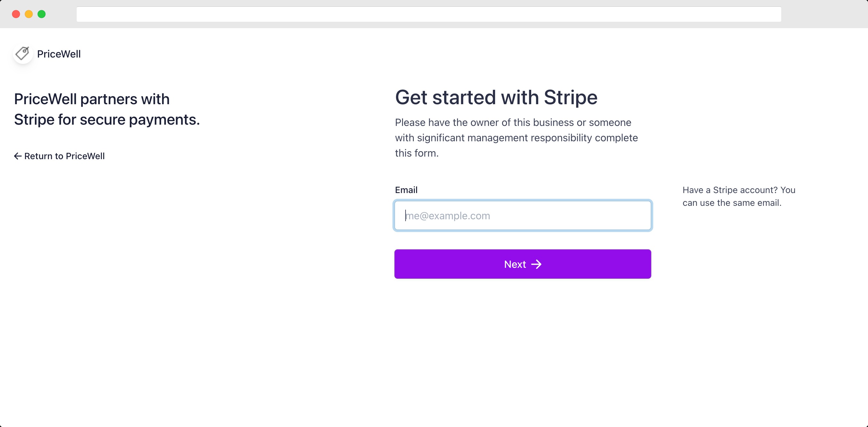Click the PriceWell brand name text
868x427 pixels.
[59, 54]
